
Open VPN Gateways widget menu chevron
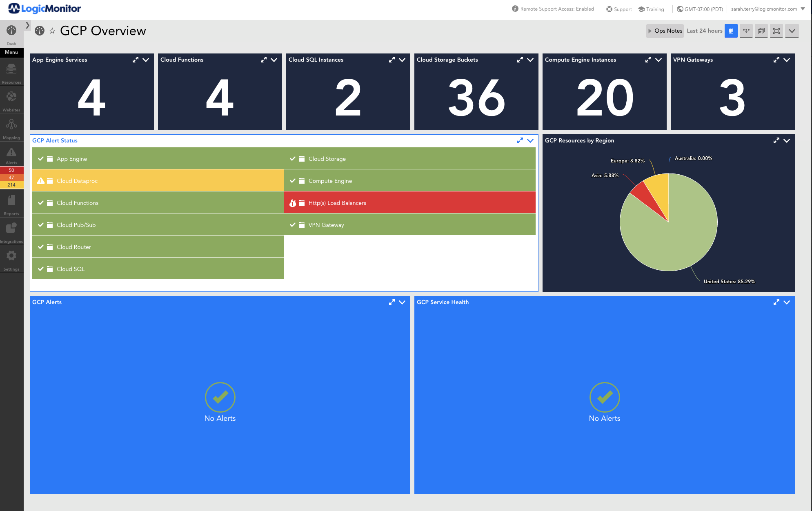tap(787, 60)
